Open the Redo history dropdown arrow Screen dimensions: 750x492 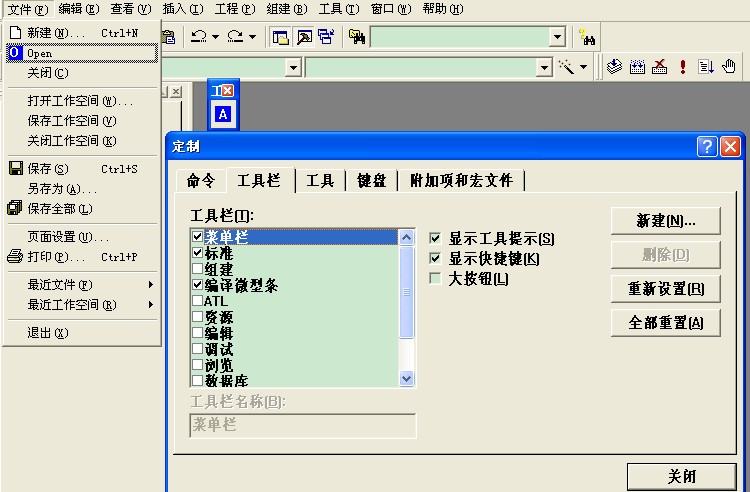coord(253,37)
